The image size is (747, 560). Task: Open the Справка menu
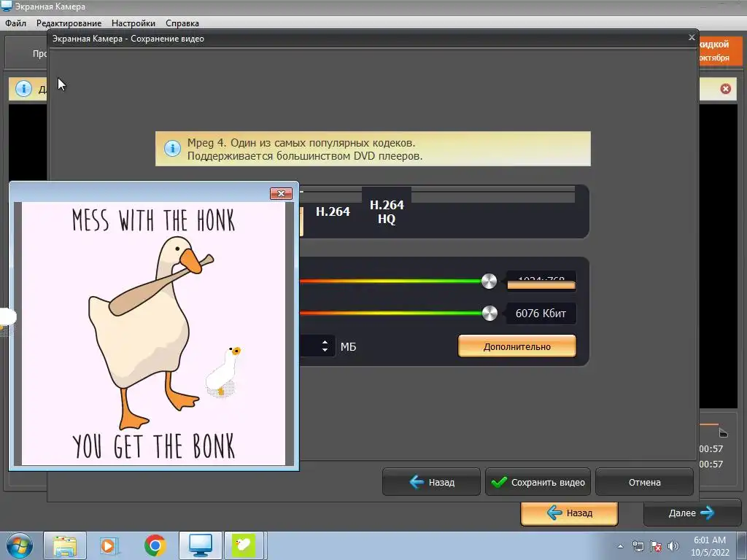pos(182,23)
